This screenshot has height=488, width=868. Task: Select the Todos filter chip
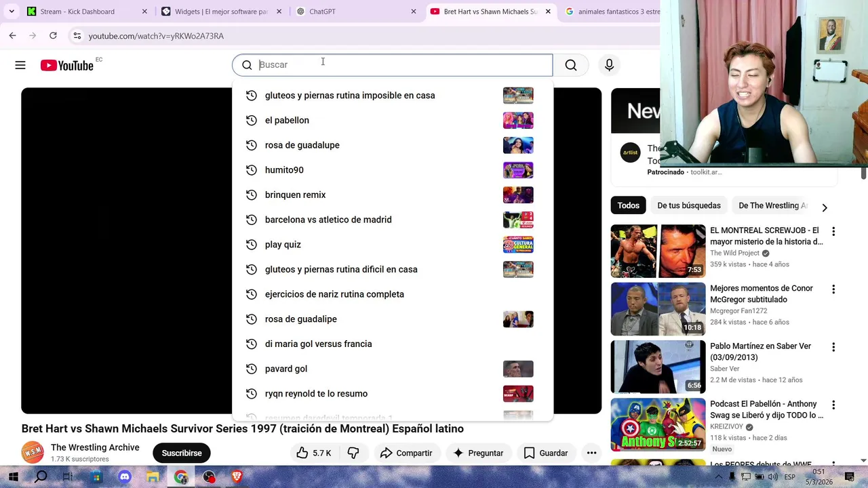[x=628, y=205]
